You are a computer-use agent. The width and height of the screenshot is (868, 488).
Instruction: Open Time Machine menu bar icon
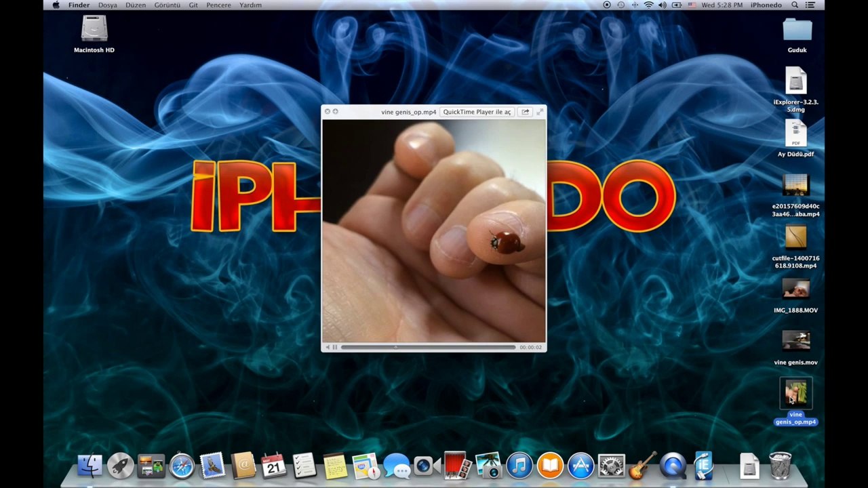pyautogui.click(x=620, y=5)
